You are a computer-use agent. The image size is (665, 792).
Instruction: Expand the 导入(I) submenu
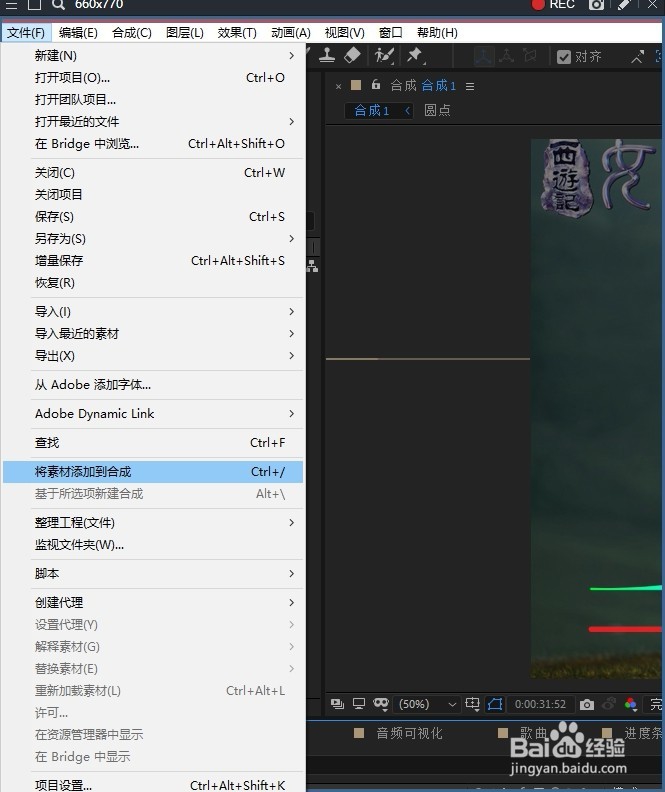[152, 312]
